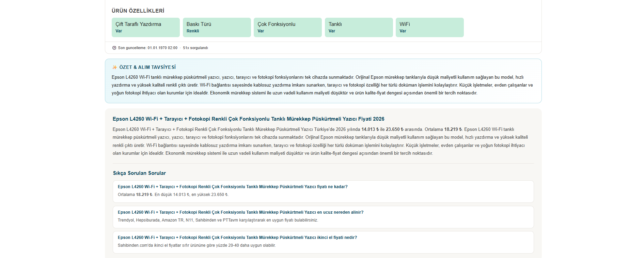Click the clock icon beside Son güncelleme
This screenshot has height=258, width=644.
tap(114, 48)
